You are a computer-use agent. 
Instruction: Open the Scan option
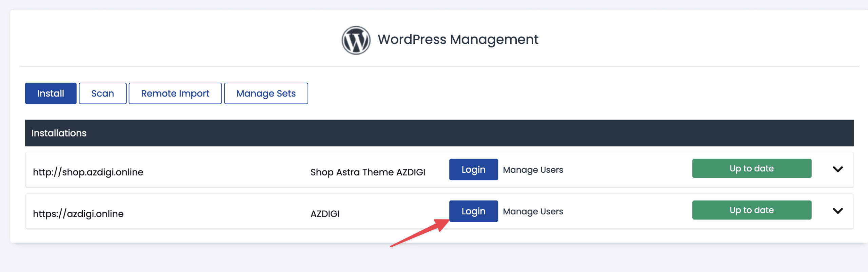(x=102, y=93)
